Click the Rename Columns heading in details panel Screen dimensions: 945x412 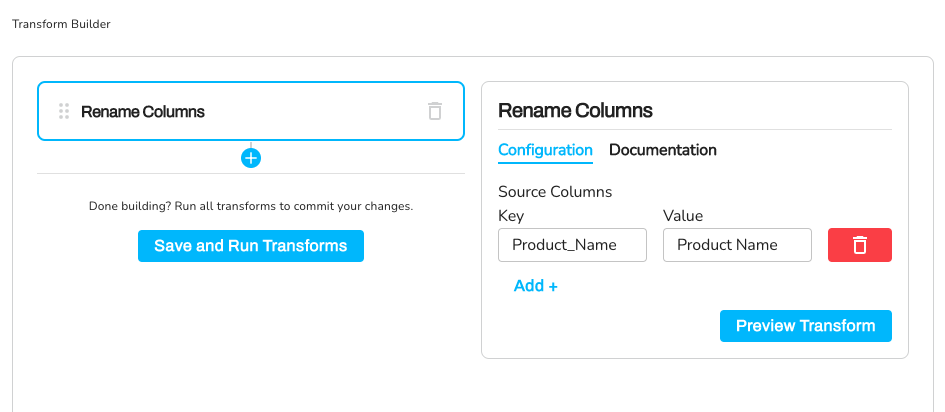point(575,110)
